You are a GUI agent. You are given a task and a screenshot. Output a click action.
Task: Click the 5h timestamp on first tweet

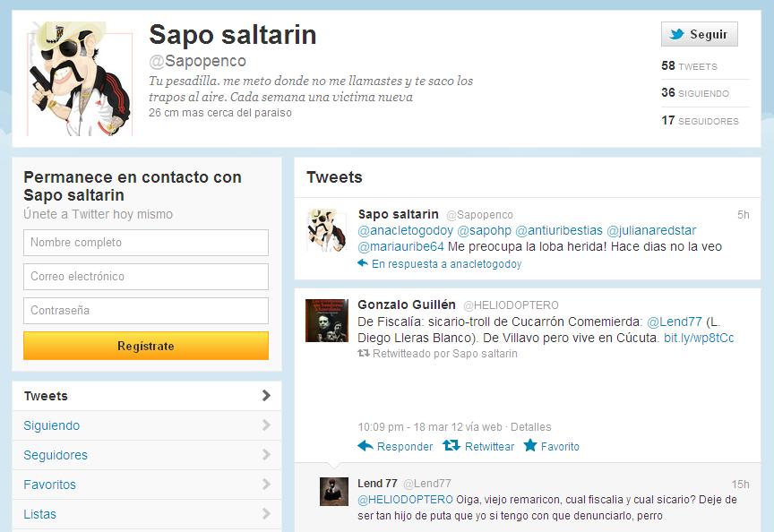(743, 215)
